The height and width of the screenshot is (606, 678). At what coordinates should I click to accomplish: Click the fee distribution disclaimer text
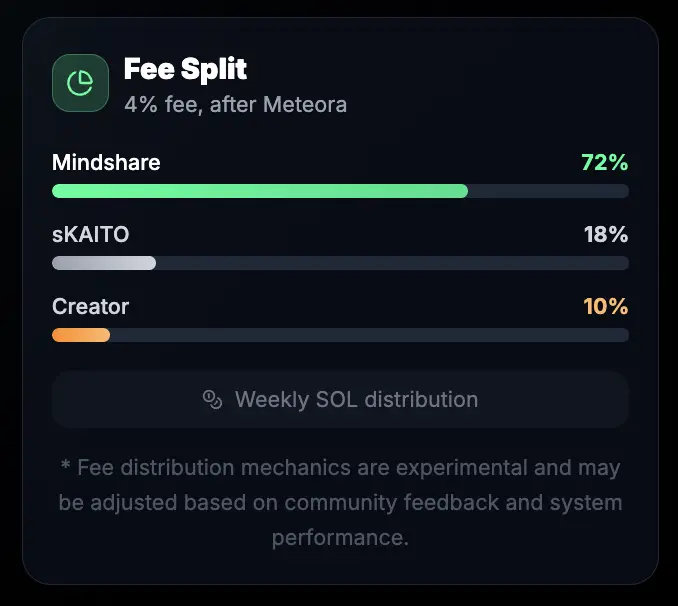point(340,503)
